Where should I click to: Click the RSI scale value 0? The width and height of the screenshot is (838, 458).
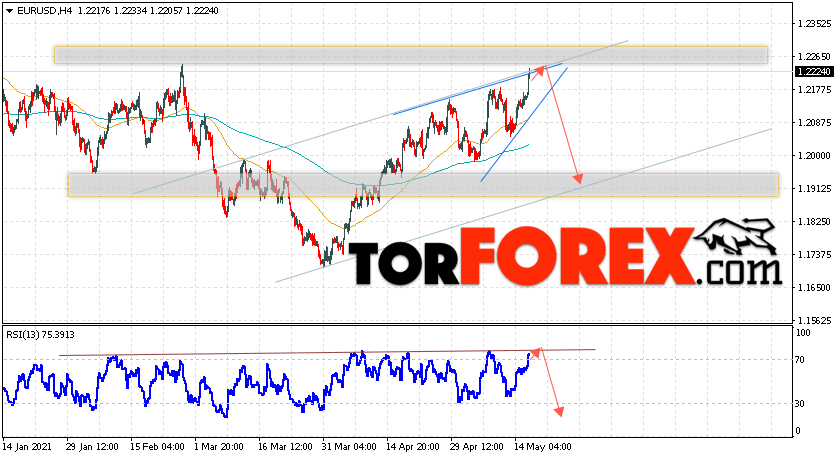click(798, 431)
